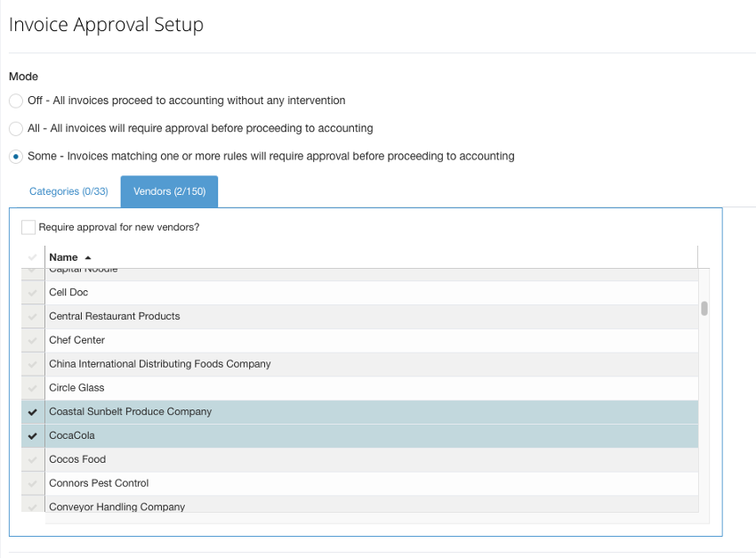Click the Conveyor Handling Company name

click(117, 506)
